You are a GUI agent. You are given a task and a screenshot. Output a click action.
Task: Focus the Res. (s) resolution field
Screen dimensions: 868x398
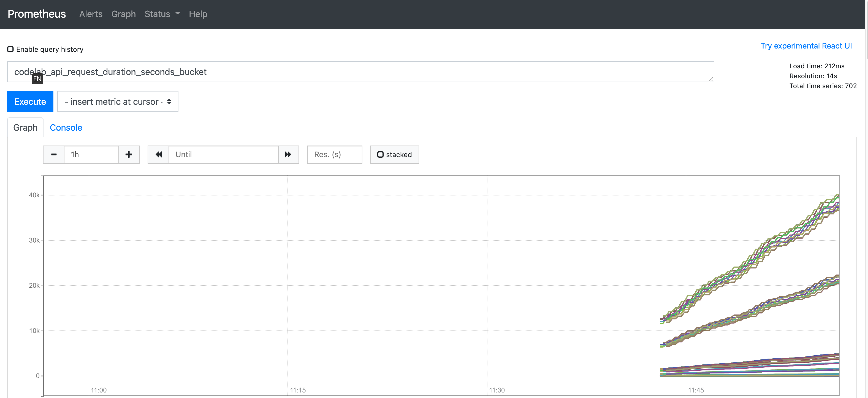click(x=335, y=154)
